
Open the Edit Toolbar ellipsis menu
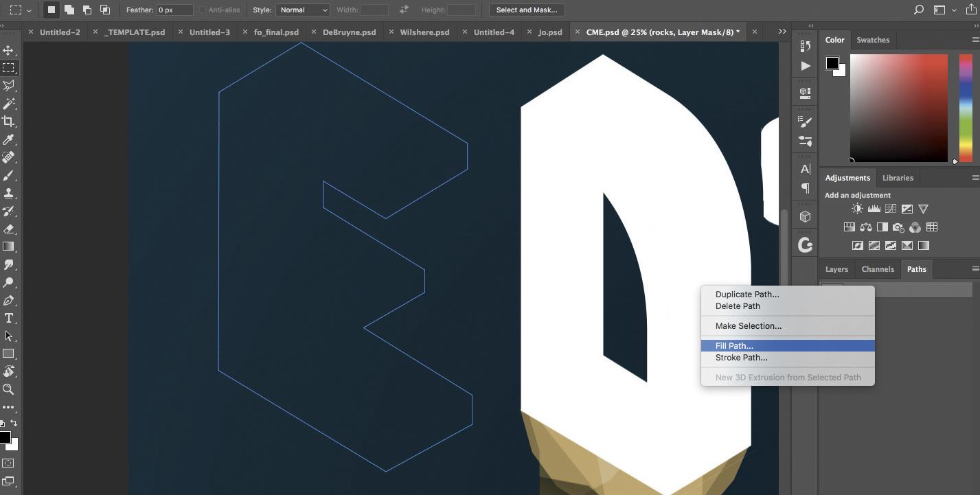(9, 407)
